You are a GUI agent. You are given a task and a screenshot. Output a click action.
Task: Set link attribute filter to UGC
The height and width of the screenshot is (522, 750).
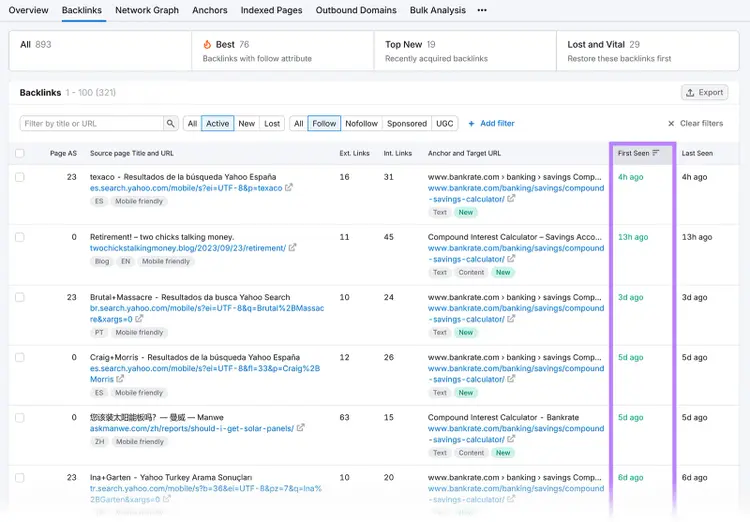click(x=445, y=123)
